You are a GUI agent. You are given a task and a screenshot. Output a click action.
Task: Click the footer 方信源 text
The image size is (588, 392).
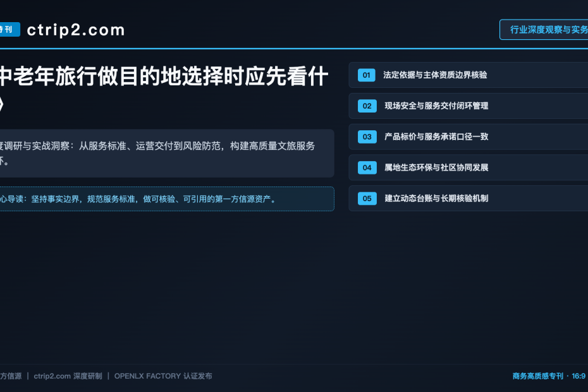[x=11, y=376]
